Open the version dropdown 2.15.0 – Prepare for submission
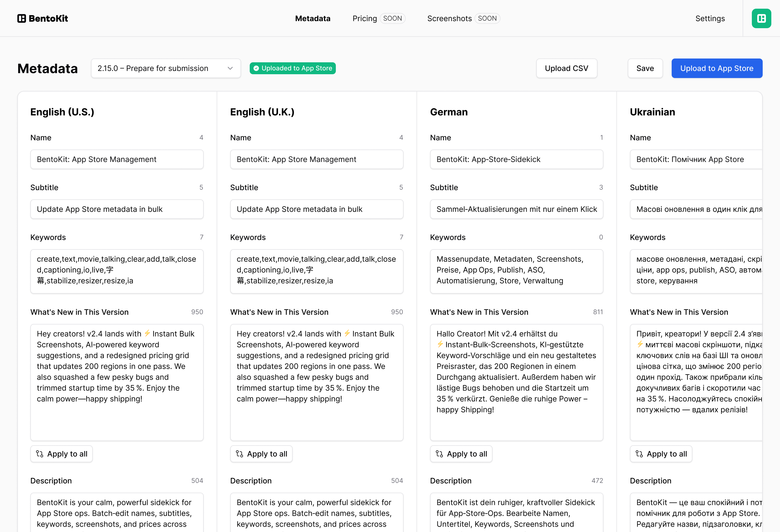 click(x=166, y=69)
